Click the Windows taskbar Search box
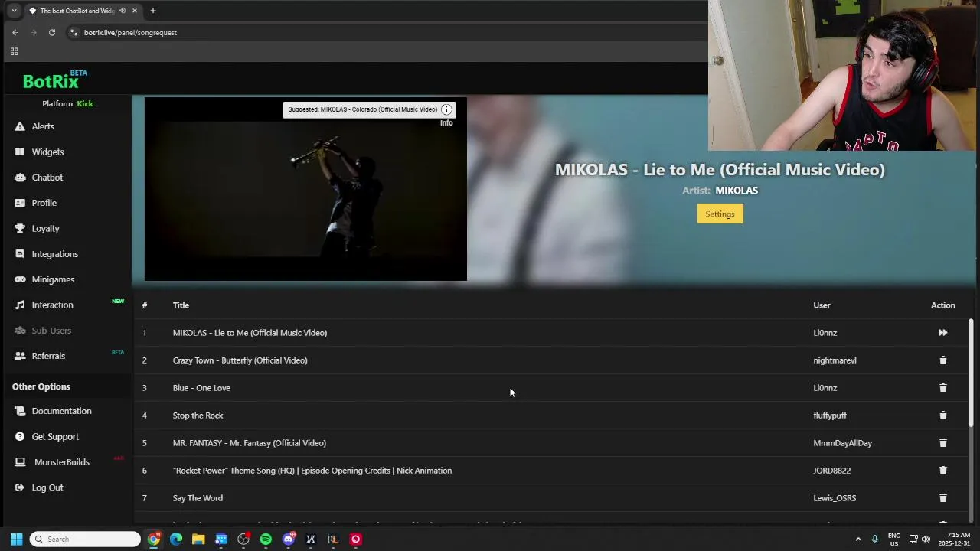The image size is (980, 551). (85, 539)
